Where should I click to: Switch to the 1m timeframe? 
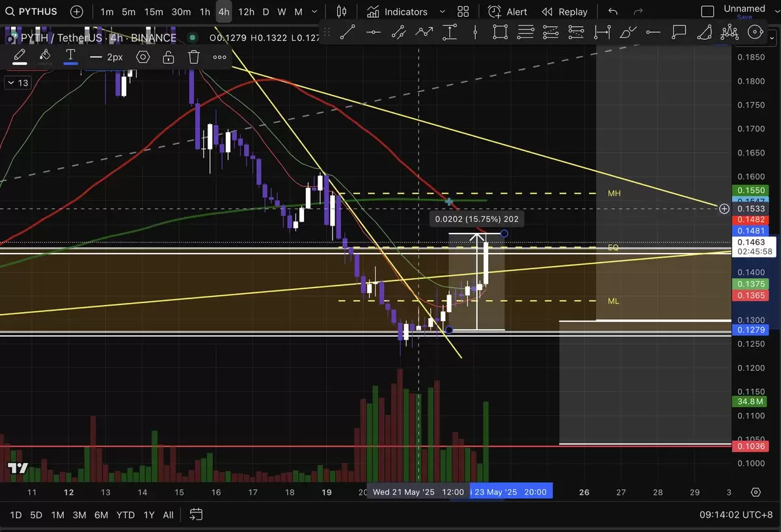(x=107, y=12)
